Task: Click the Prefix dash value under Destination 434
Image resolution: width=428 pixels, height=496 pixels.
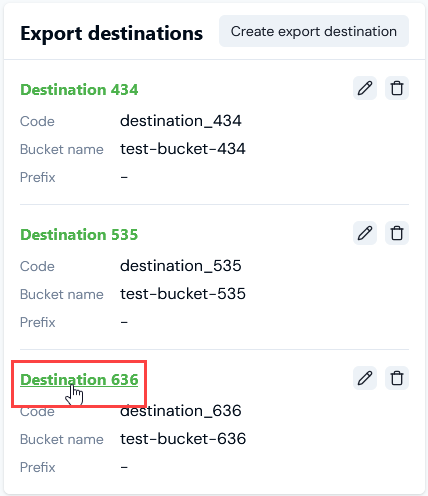Action: pos(124,177)
